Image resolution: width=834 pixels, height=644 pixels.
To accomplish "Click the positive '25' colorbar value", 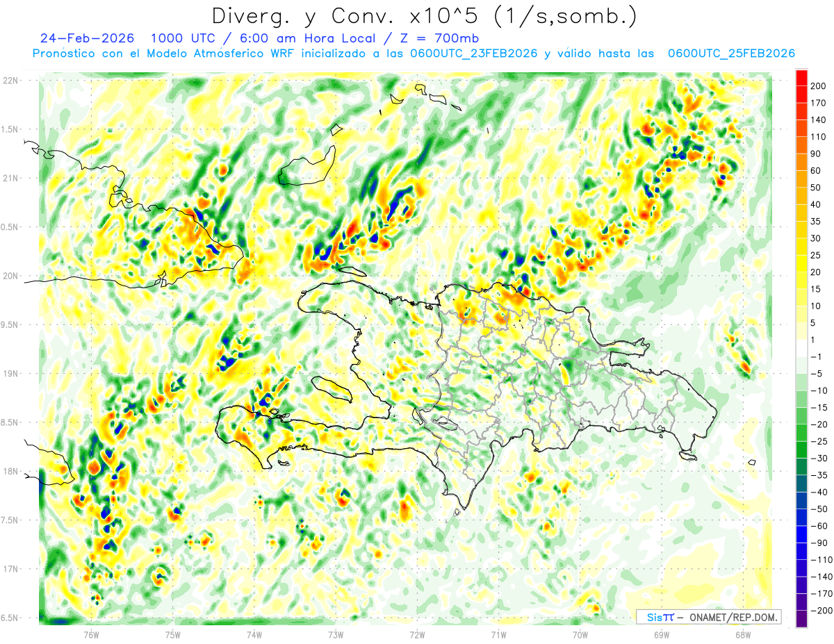I will pos(817,255).
